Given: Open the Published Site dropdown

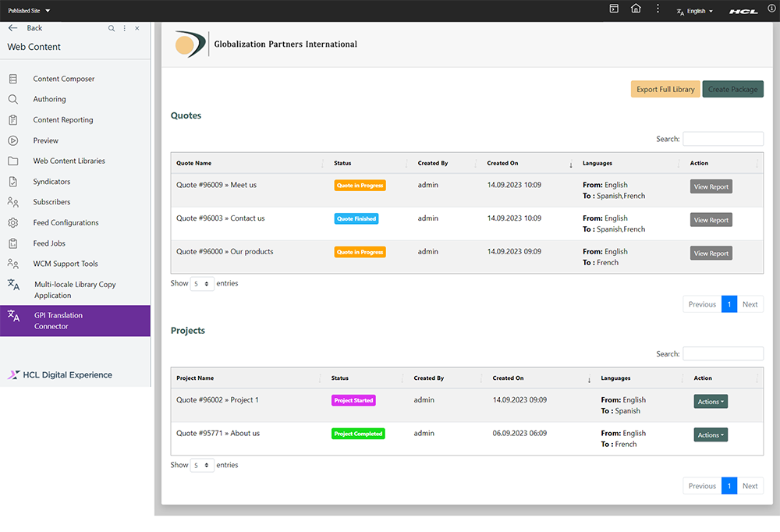Looking at the screenshot, I should (29, 10).
